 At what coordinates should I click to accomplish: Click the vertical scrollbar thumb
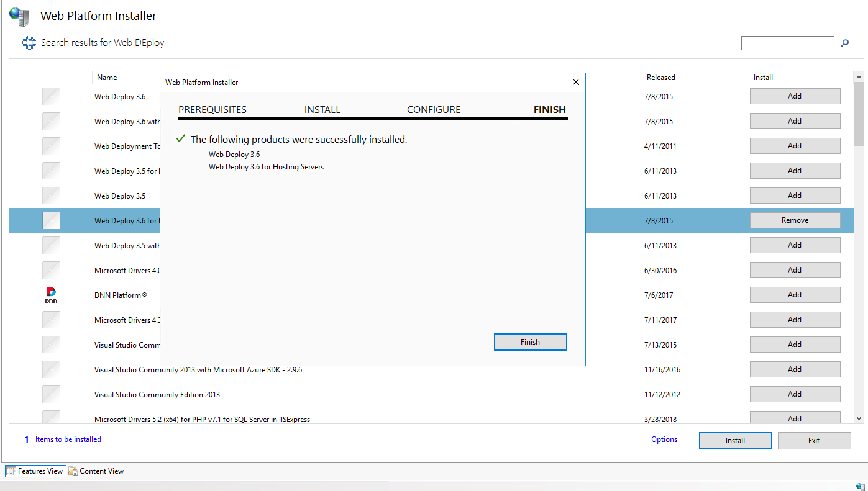pos(859,114)
